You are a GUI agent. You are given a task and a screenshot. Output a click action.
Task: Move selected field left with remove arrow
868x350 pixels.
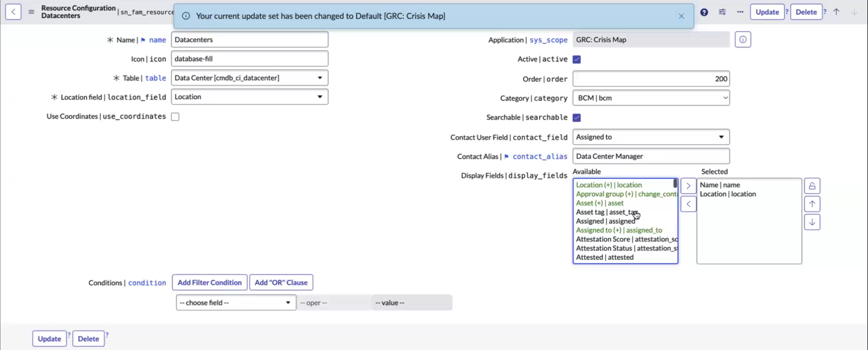click(688, 204)
